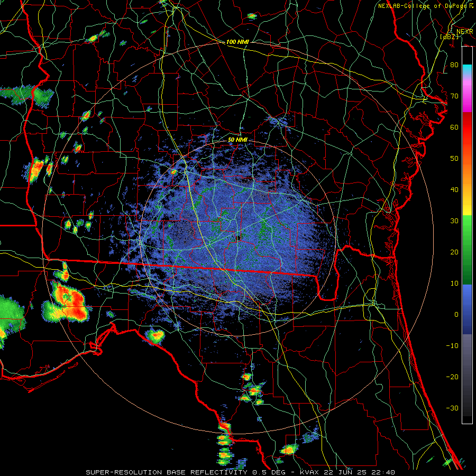Viewport: 476px width, 476px height.
Task: Click the "-30" value on dBZ scale
Action: [452, 408]
